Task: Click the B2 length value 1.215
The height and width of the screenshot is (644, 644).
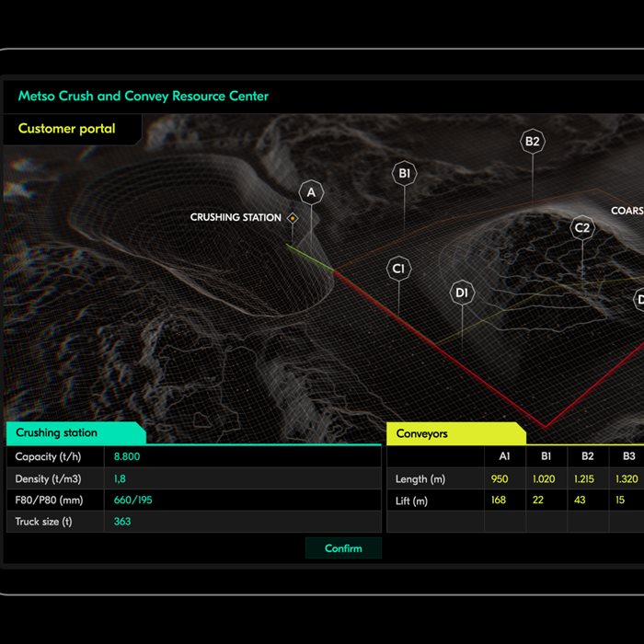Action: coord(587,478)
